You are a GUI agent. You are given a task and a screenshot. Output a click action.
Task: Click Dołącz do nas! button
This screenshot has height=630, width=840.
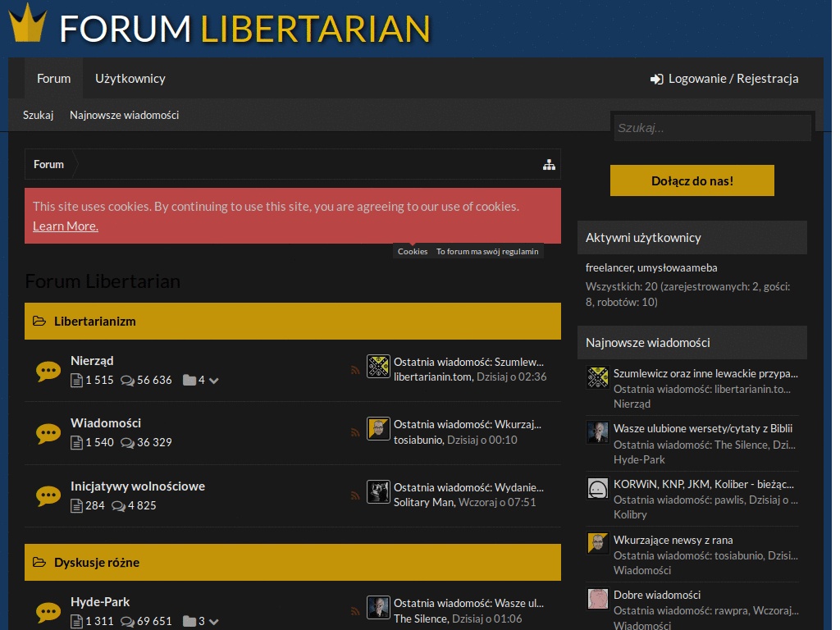[x=692, y=180]
